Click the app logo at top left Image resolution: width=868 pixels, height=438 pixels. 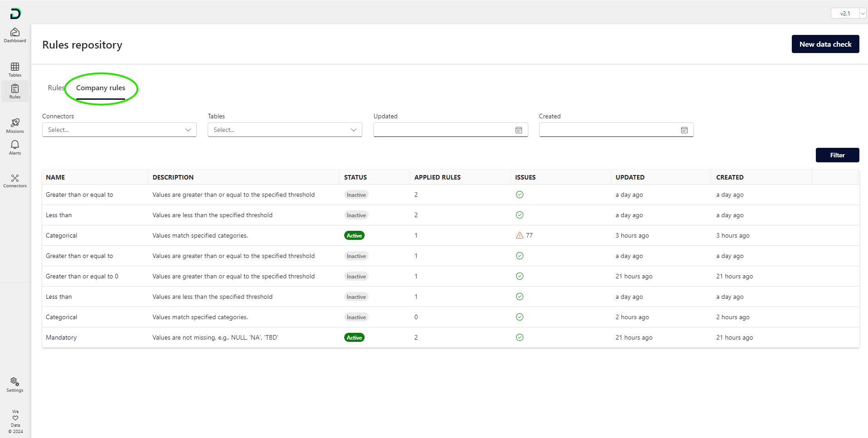15,14
